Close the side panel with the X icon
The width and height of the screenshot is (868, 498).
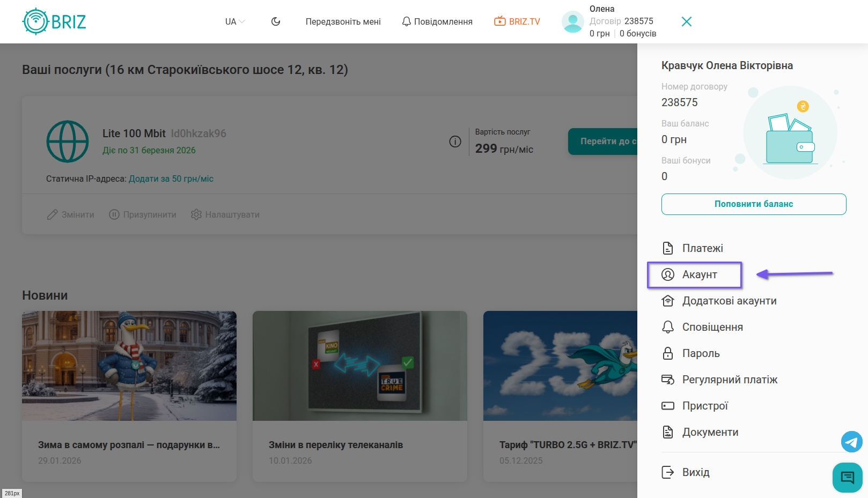pos(686,21)
